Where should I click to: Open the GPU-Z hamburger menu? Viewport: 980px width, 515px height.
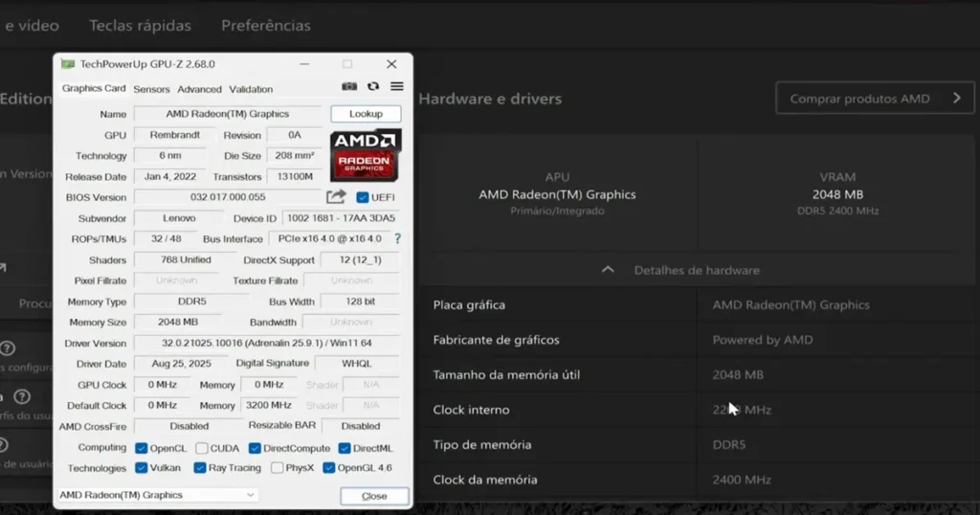tap(397, 86)
